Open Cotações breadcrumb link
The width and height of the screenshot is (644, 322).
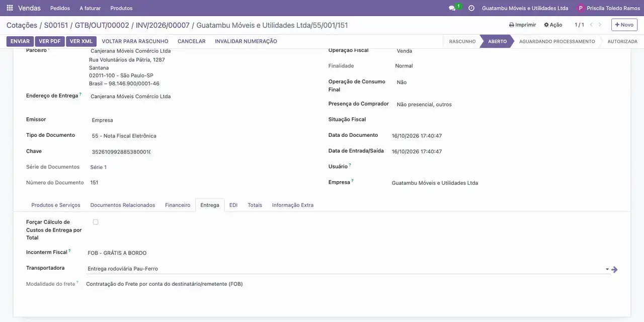click(22, 25)
